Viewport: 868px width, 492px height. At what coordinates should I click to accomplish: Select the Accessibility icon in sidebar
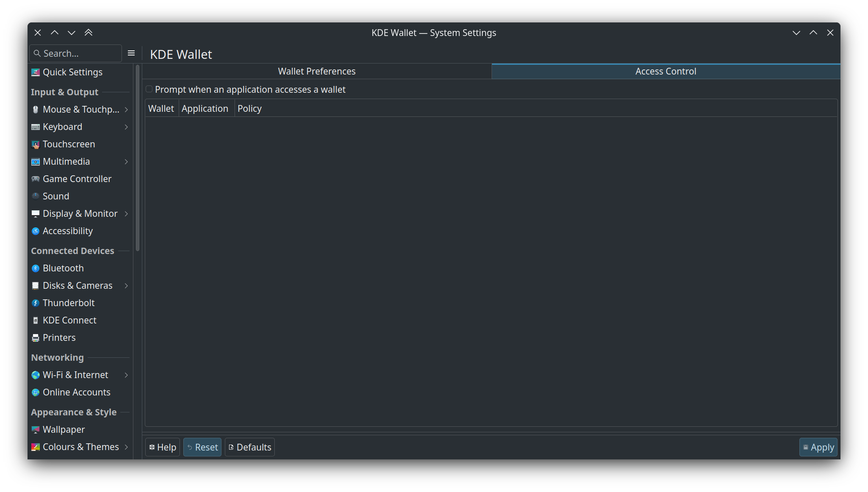(x=36, y=231)
